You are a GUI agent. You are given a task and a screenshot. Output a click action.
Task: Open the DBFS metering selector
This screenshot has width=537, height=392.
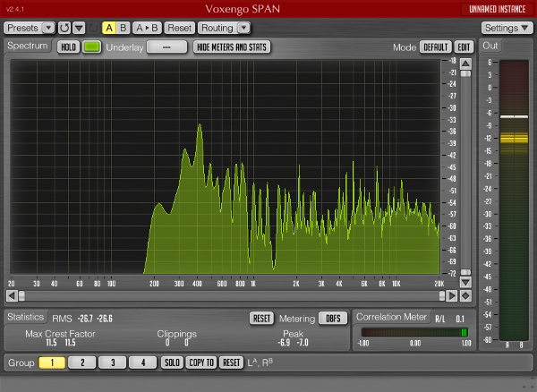click(333, 319)
